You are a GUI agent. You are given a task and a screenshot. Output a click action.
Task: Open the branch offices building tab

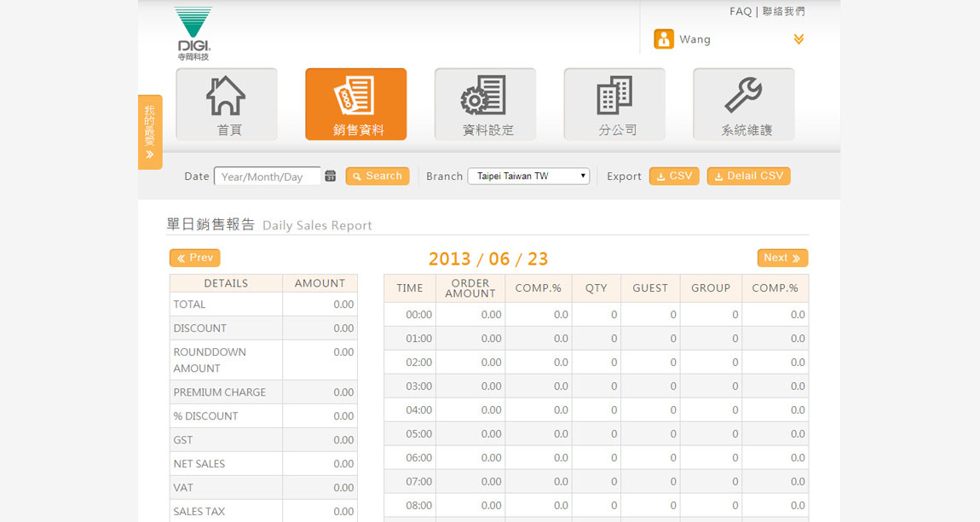click(x=614, y=104)
